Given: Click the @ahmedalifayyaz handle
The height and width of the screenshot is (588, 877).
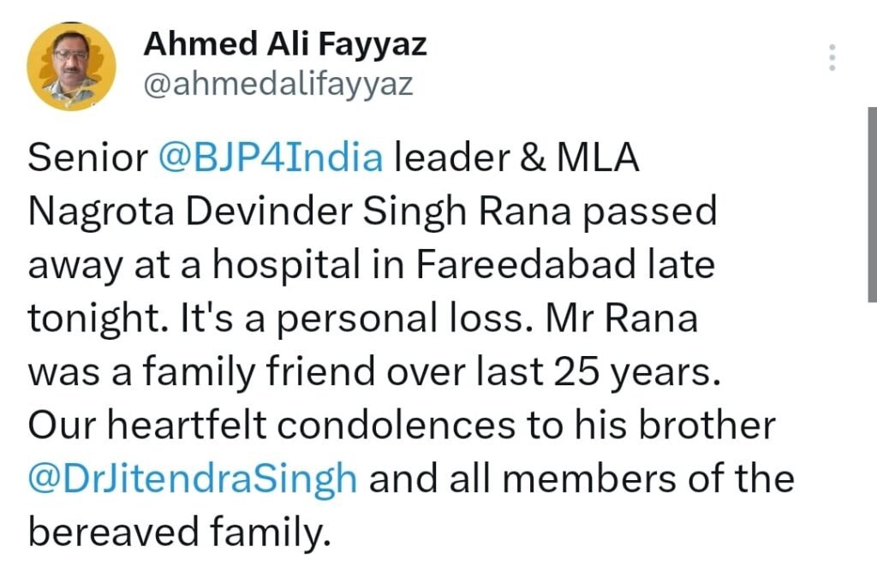Looking at the screenshot, I should point(277,85).
